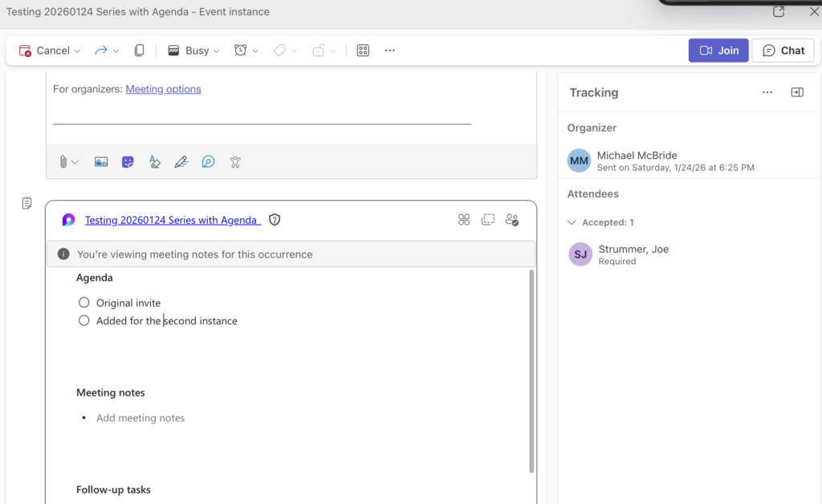Viewport: 822px width, 504px height.
Task: Collapse the Accepted attendees list
Action: 572,222
